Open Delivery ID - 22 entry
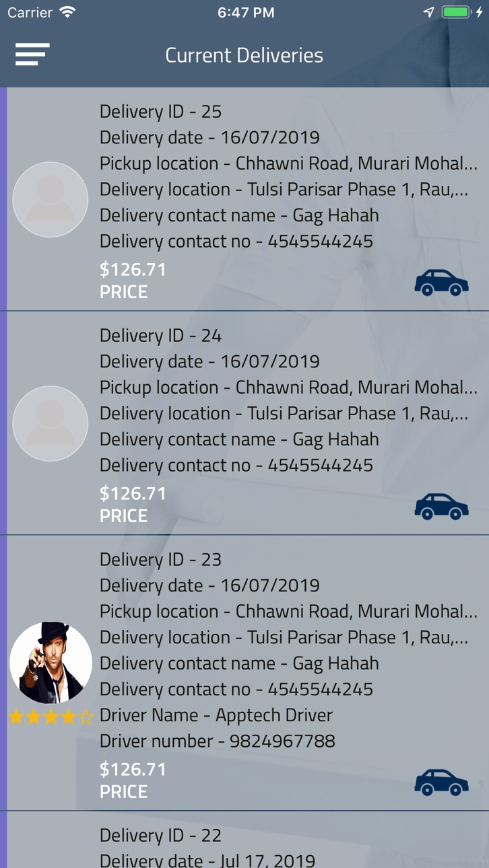Image resolution: width=489 pixels, height=868 pixels. click(x=244, y=840)
